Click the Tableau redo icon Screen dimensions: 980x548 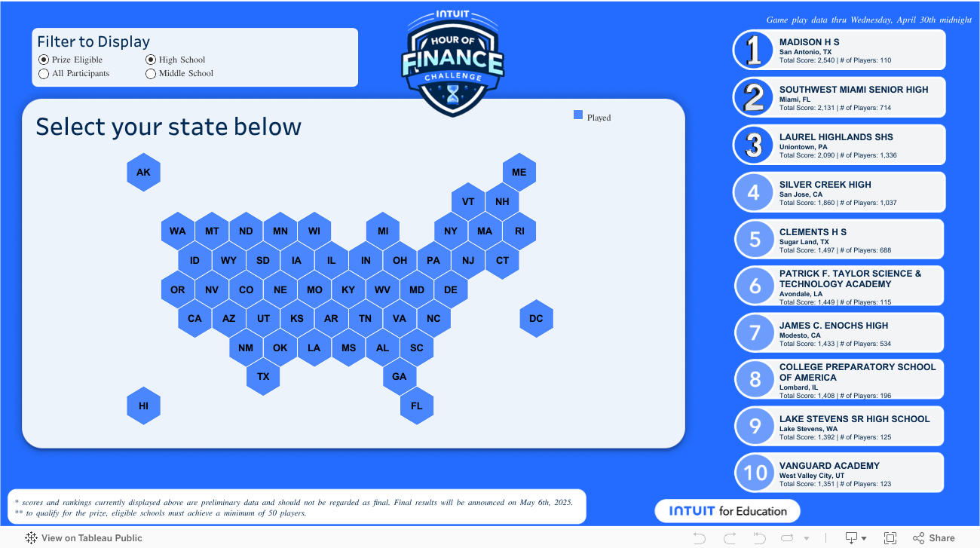[x=729, y=538]
